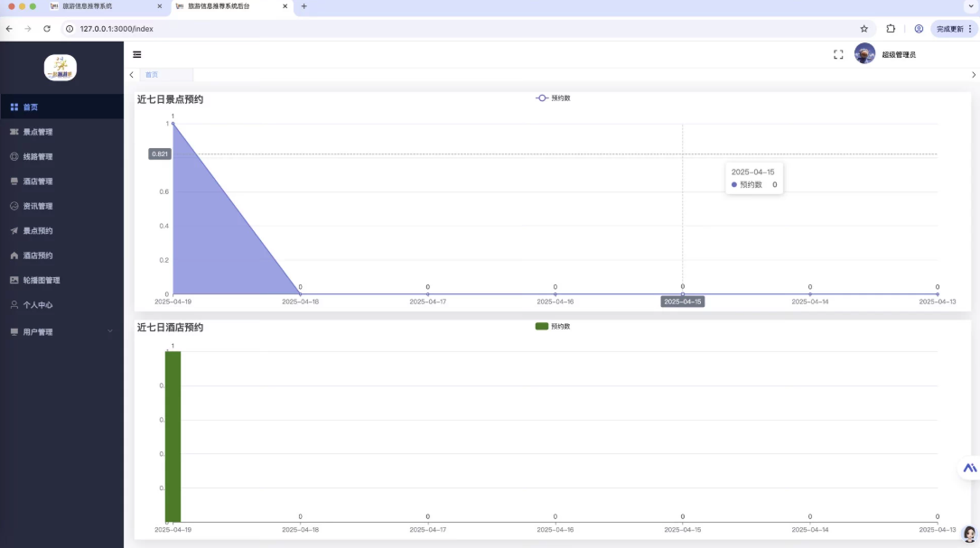Toggle the hamburger sidebar collapse icon
The image size is (980, 548).
tap(137, 54)
